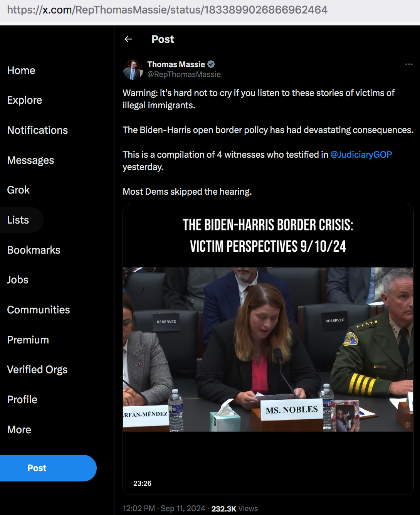Click the verified badge next to Thomas Massie

pyautogui.click(x=211, y=64)
